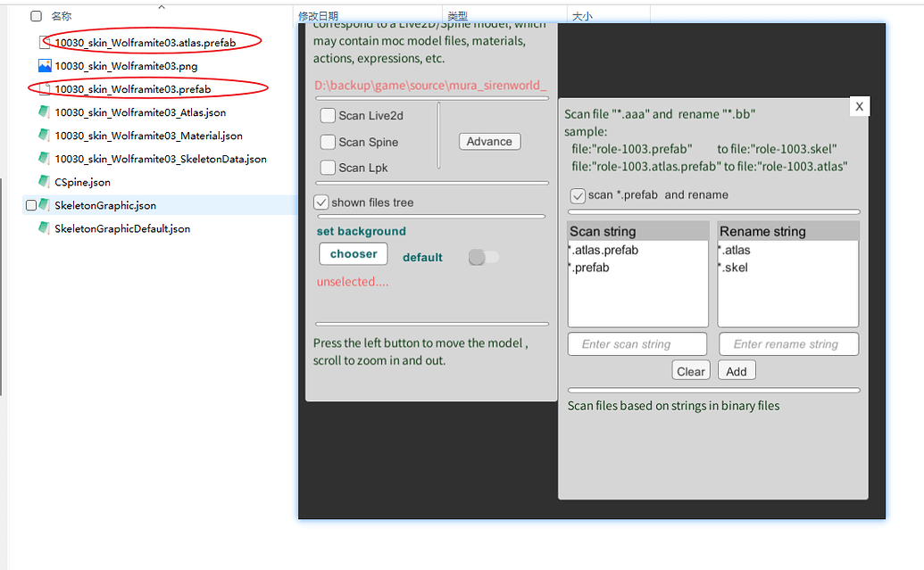Viewport: 924px width, 570px height.
Task: Click the Enter scan string field
Action: (x=637, y=344)
